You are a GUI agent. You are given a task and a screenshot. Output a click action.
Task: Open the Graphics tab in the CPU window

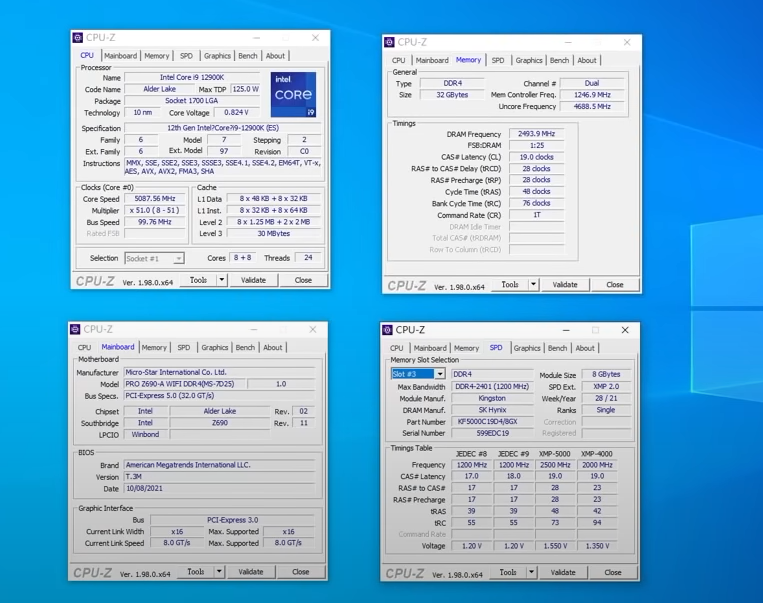(x=217, y=56)
